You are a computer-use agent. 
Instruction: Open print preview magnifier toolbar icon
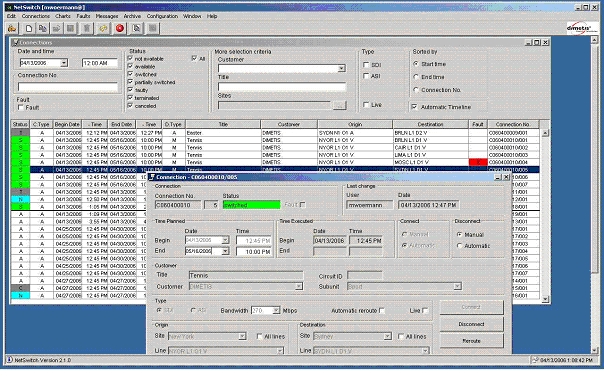point(136,29)
